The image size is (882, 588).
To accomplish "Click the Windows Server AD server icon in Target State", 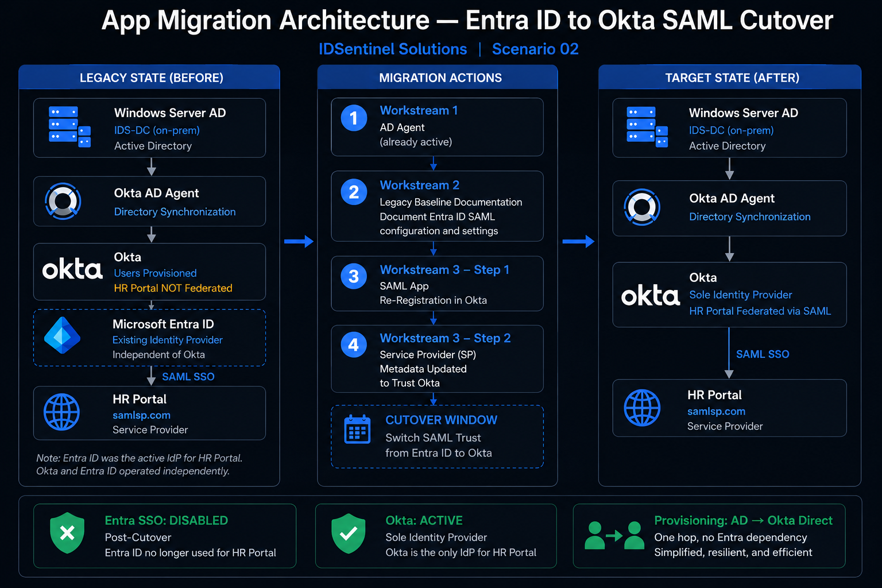I will pyautogui.click(x=647, y=126).
